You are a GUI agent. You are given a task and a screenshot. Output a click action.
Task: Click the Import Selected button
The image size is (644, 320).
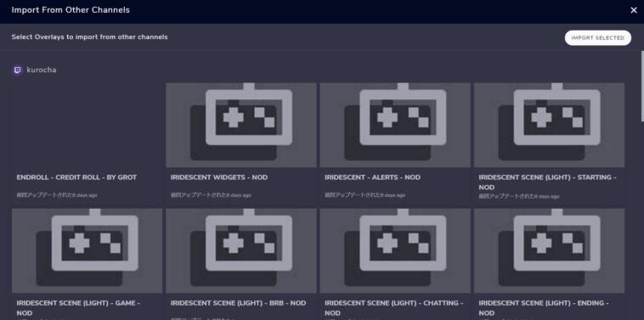pos(597,37)
